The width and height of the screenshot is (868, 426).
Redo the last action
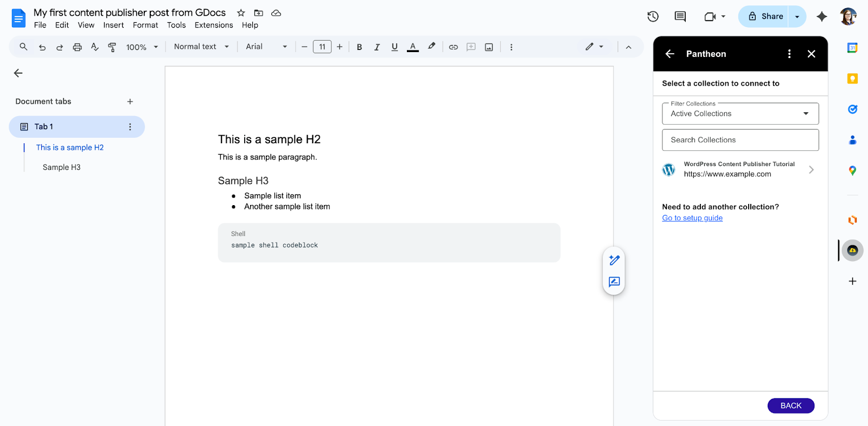[60, 47]
